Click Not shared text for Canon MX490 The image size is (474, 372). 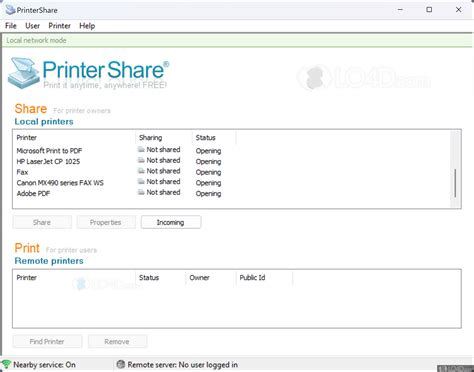click(x=163, y=181)
